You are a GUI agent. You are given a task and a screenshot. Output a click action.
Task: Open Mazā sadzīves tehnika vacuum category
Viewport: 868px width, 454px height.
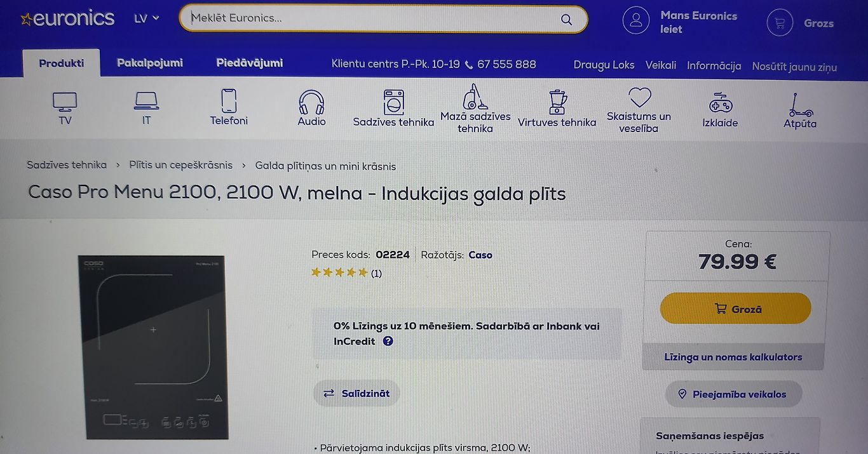475,97
